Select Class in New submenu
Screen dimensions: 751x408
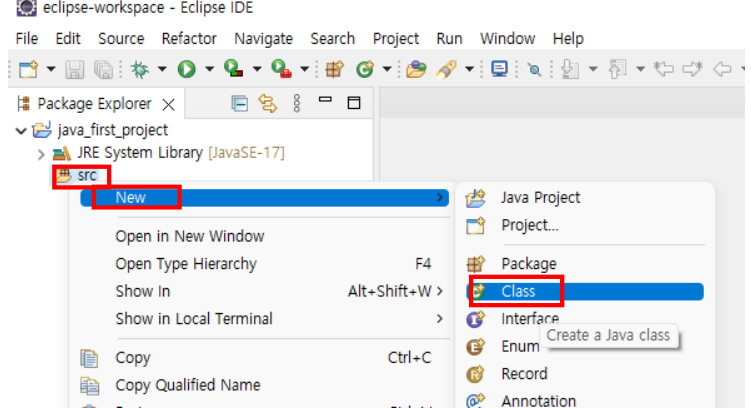[x=585, y=292]
